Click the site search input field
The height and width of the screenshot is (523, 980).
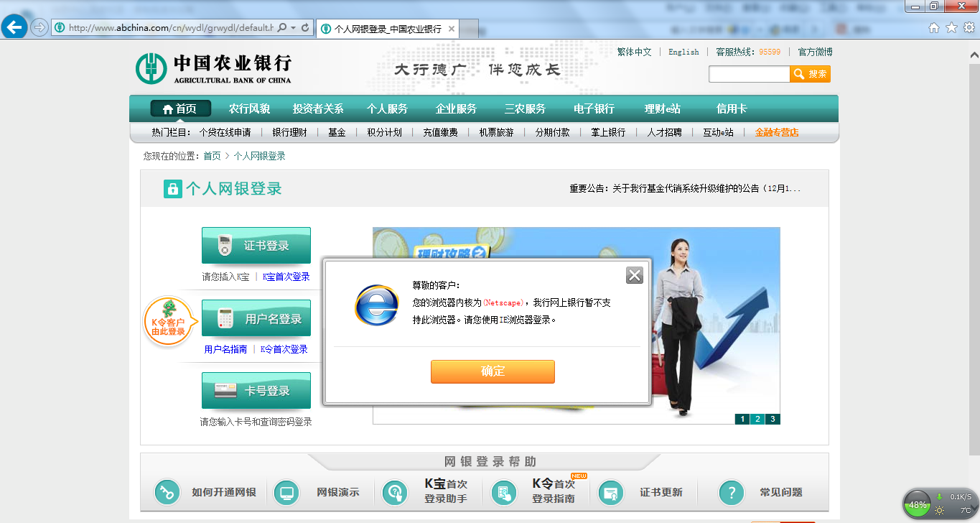coord(749,74)
